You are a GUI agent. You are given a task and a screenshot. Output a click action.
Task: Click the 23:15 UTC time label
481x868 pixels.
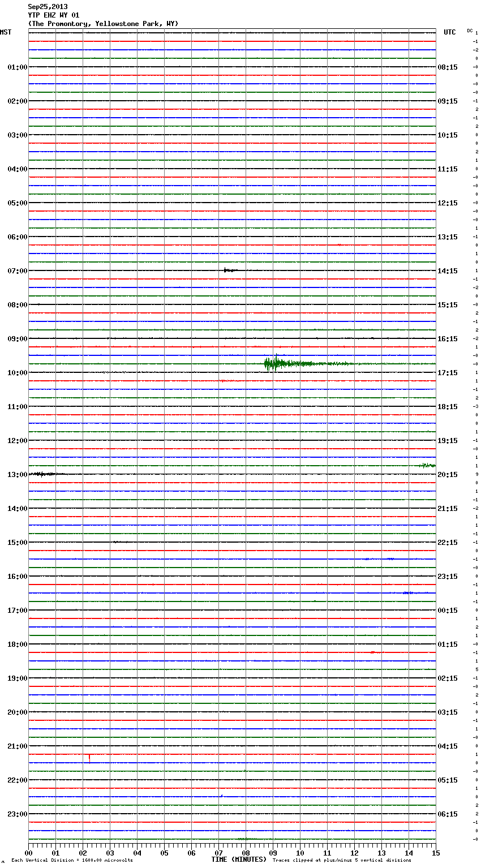click(x=448, y=577)
